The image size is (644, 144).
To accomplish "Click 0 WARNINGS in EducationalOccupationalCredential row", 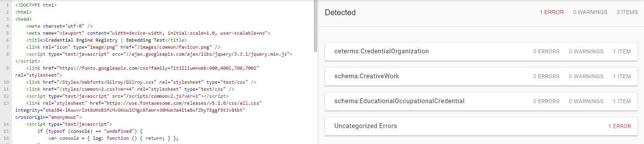I will click(586, 101).
